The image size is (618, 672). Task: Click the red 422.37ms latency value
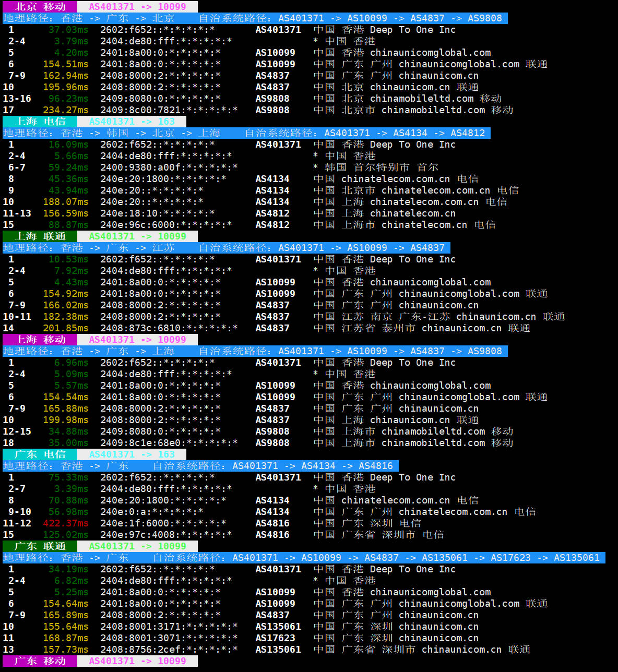(65, 523)
